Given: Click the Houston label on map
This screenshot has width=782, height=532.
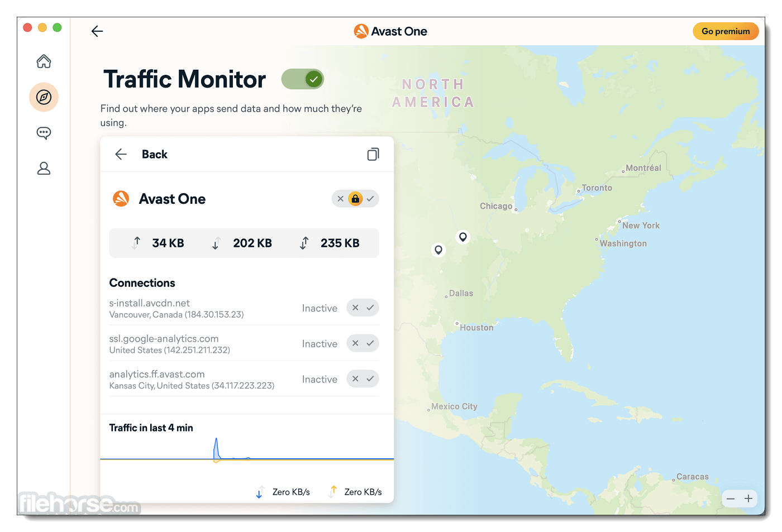Looking at the screenshot, I should click(x=476, y=328).
